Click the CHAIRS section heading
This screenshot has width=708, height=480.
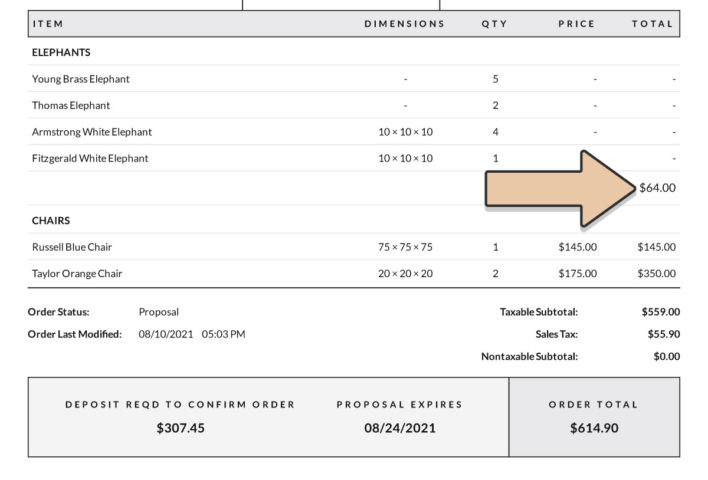coord(51,220)
